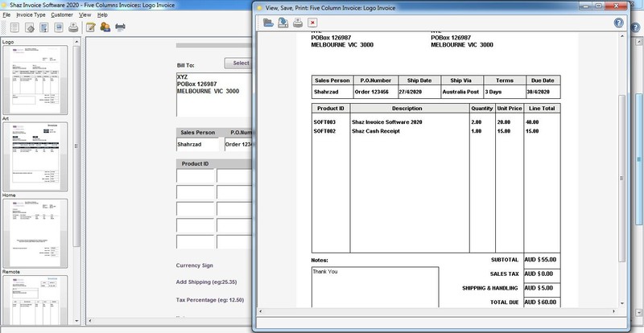Click the Line Total column header

[x=542, y=109]
